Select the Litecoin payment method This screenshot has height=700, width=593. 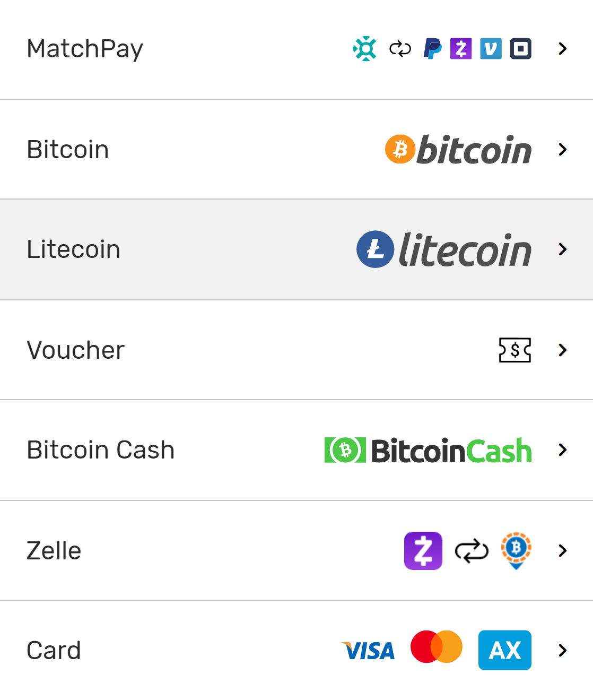(74, 249)
